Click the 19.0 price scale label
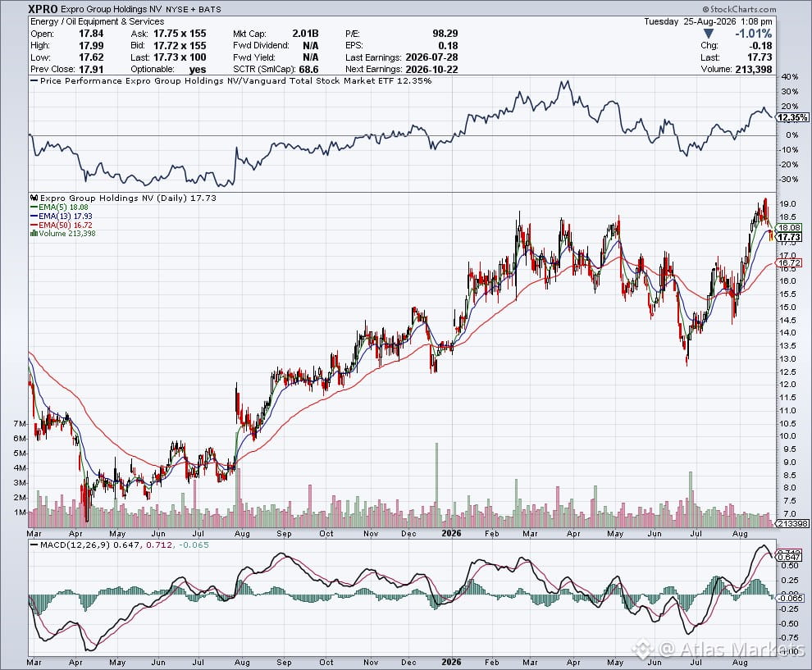The width and height of the screenshot is (812, 670). tap(787, 203)
